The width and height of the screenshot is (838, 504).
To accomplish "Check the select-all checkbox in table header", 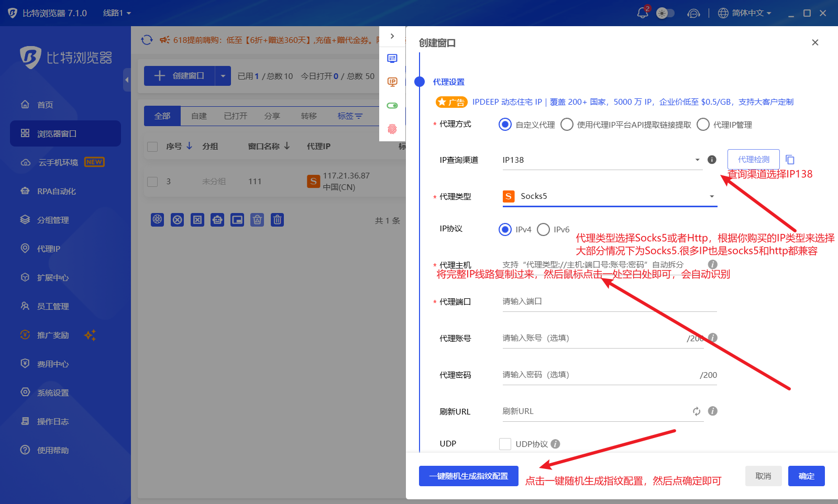I will coord(152,147).
